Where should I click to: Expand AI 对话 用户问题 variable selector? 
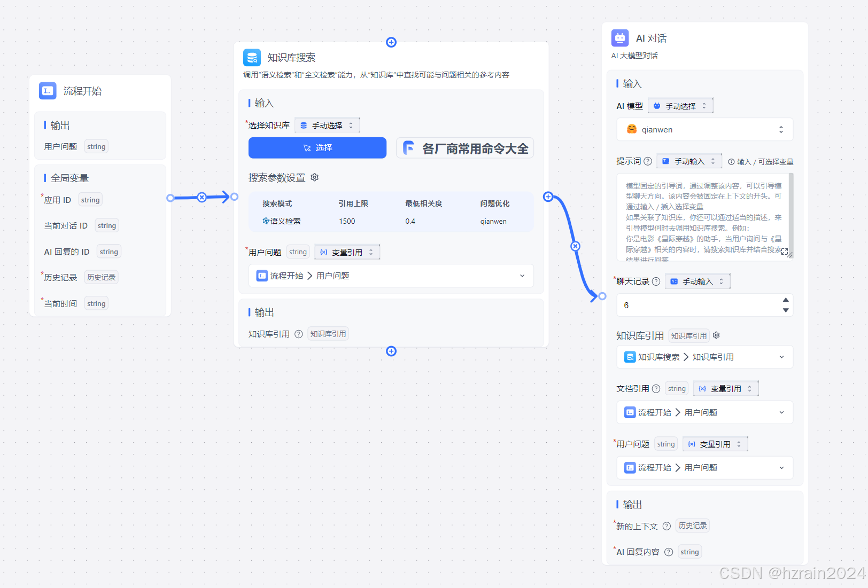705,467
